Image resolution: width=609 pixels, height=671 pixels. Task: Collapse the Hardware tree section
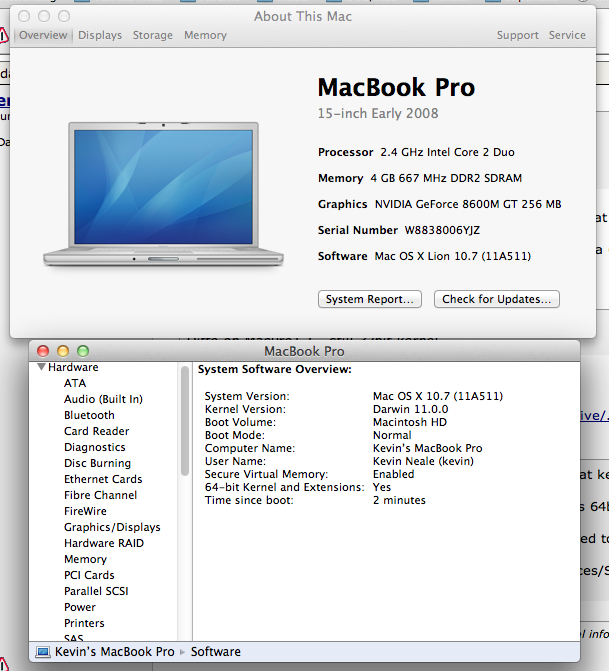(42, 367)
